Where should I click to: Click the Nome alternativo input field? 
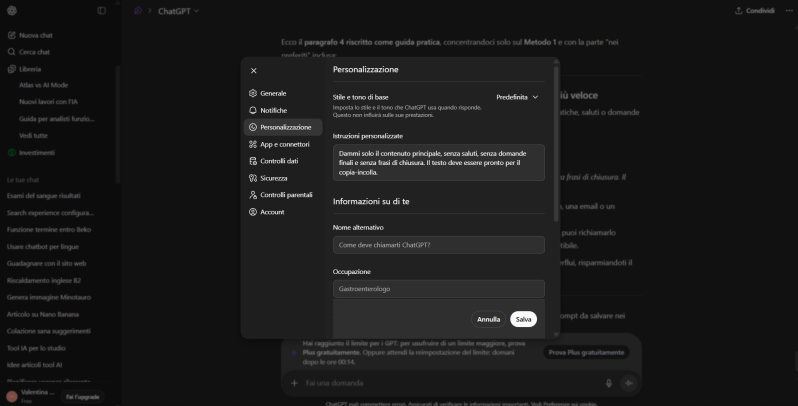coord(438,245)
